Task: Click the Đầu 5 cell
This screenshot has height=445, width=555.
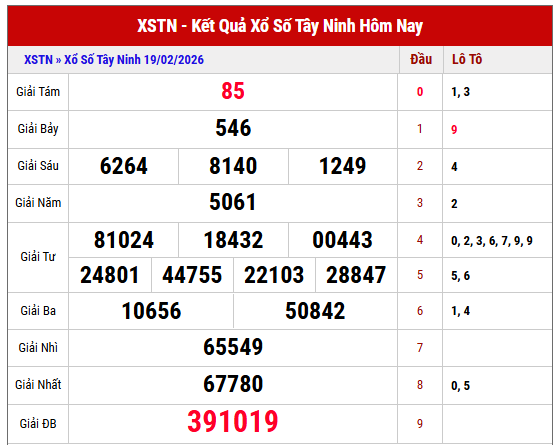Action: [x=420, y=275]
